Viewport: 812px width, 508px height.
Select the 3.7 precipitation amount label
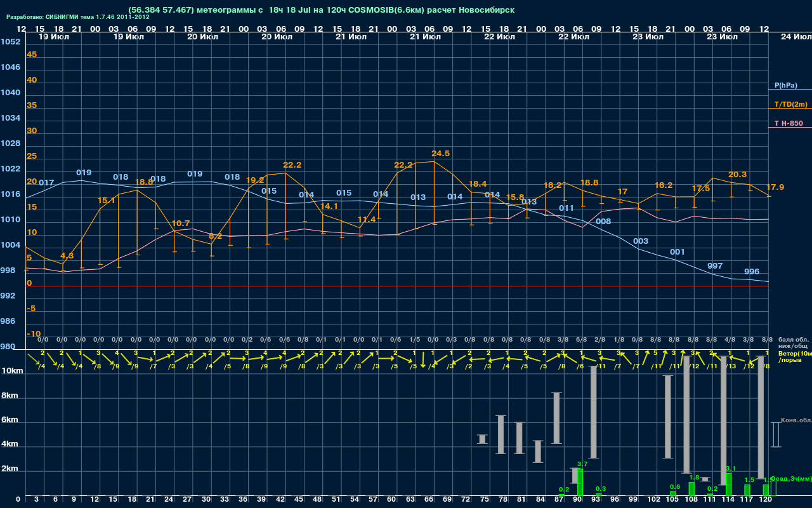tap(582, 464)
